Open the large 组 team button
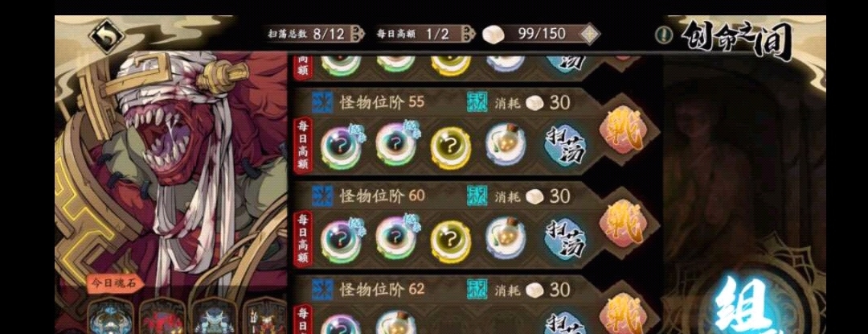 point(743,302)
